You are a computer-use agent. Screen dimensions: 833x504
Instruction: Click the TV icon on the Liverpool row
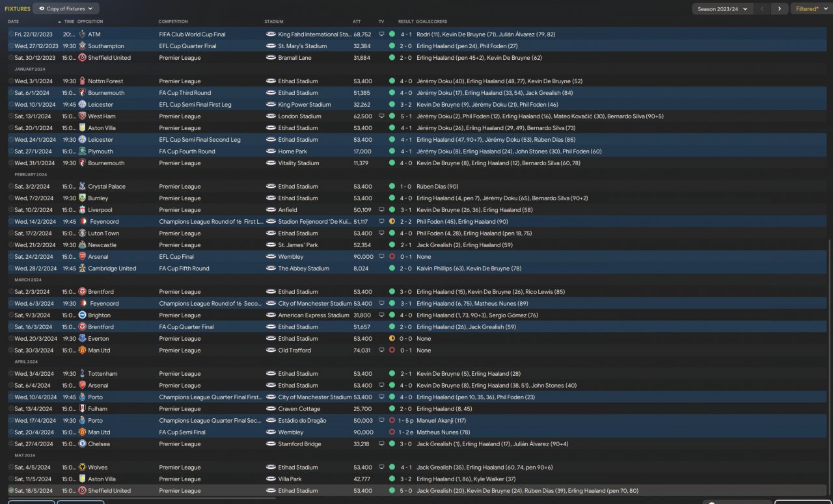point(381,210)
